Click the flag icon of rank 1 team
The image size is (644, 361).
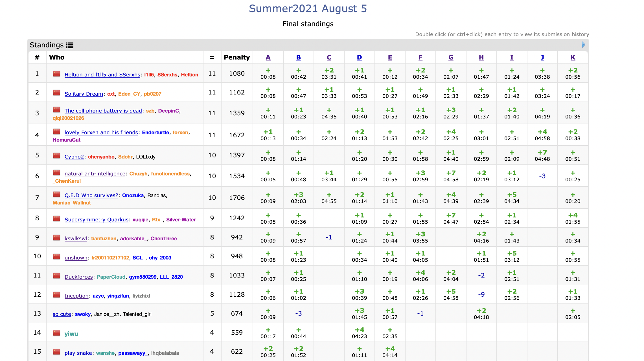(57, 74)
